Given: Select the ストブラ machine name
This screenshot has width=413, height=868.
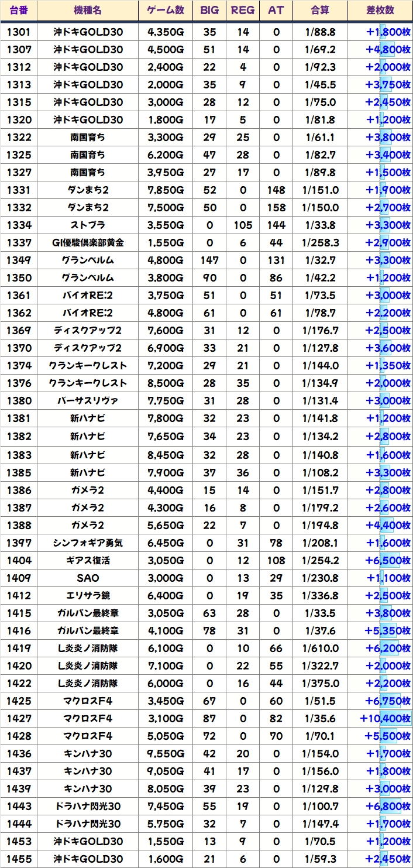Looking at the screenshot, I should point(88,225).
